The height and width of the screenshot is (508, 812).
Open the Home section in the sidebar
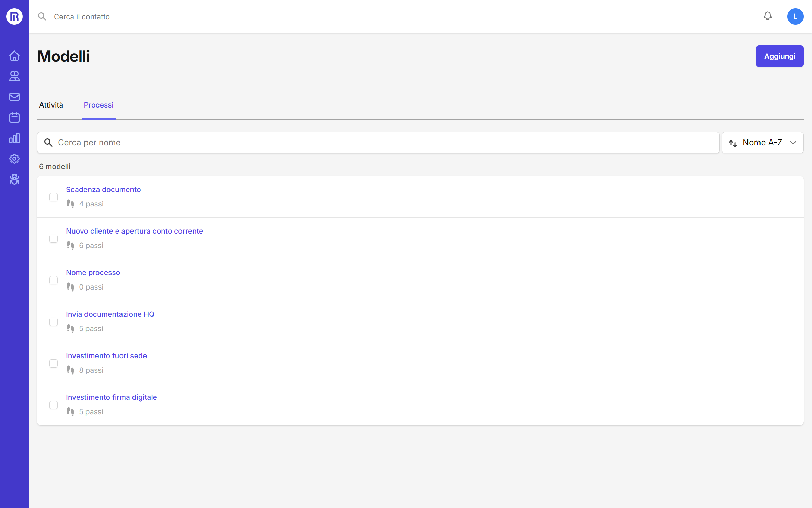[x=14, y=56]
